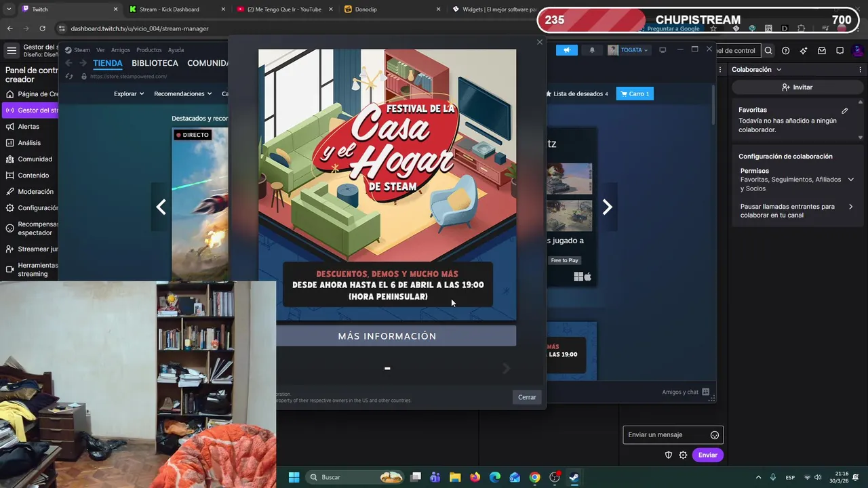This screenshot has width=868, height=488.
Task: Open emoji picker in chat input
Action: [715, 435]
